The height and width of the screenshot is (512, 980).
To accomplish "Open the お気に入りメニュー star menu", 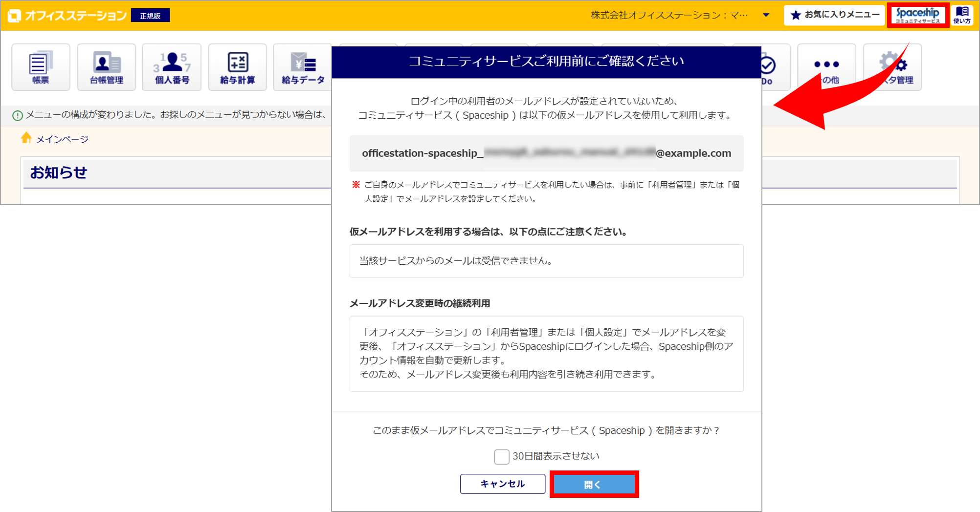I will coord(834,15).
